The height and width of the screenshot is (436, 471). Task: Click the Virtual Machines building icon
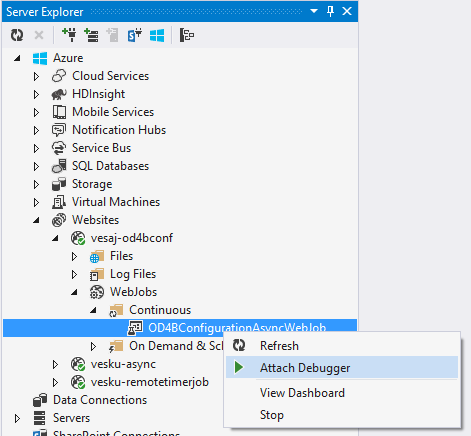(59, 202)
